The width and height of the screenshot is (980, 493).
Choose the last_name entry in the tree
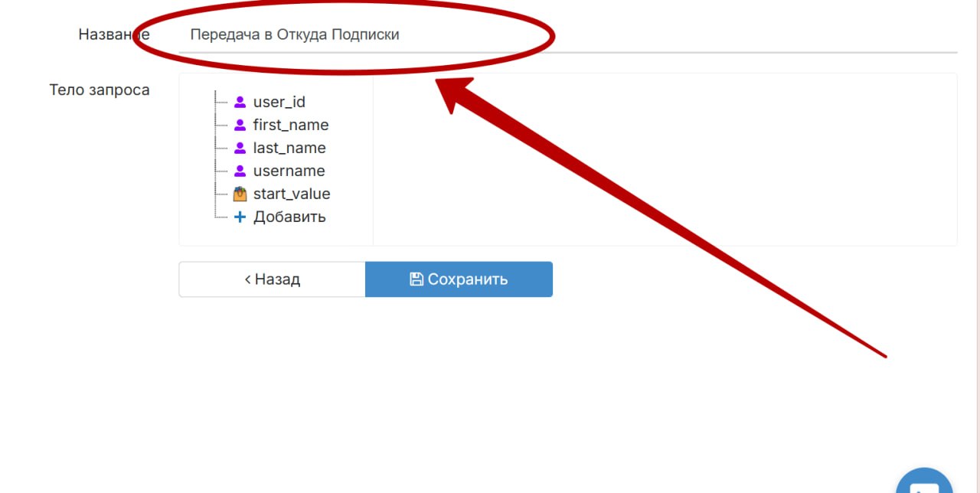click(x=289, y=148)
